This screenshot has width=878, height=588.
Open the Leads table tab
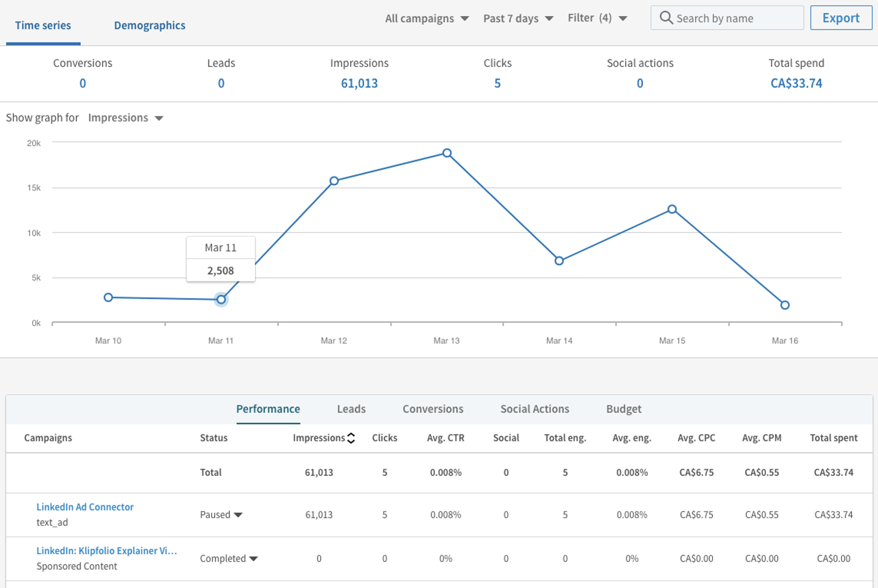(x=351, y=409)
